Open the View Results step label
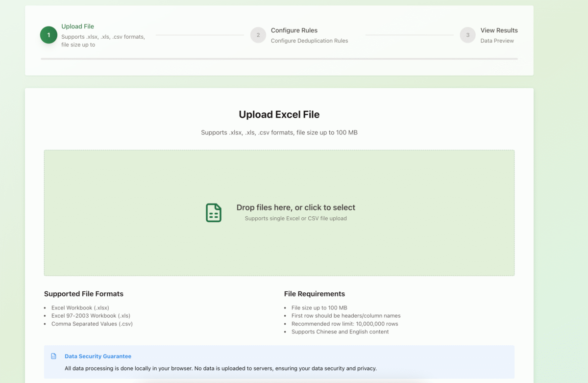This screenshot has width=588, height=383. click(x=499, y=30)
